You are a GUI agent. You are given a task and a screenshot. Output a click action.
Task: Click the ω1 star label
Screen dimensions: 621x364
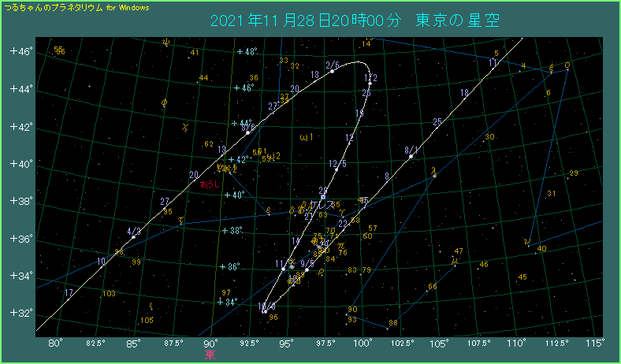(x=307, y=137)
